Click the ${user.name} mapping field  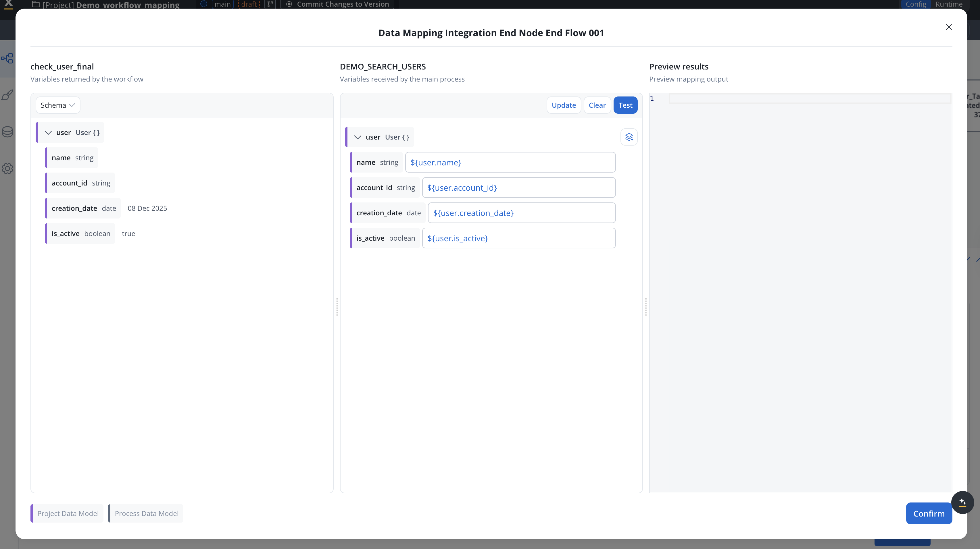(510, 162)
